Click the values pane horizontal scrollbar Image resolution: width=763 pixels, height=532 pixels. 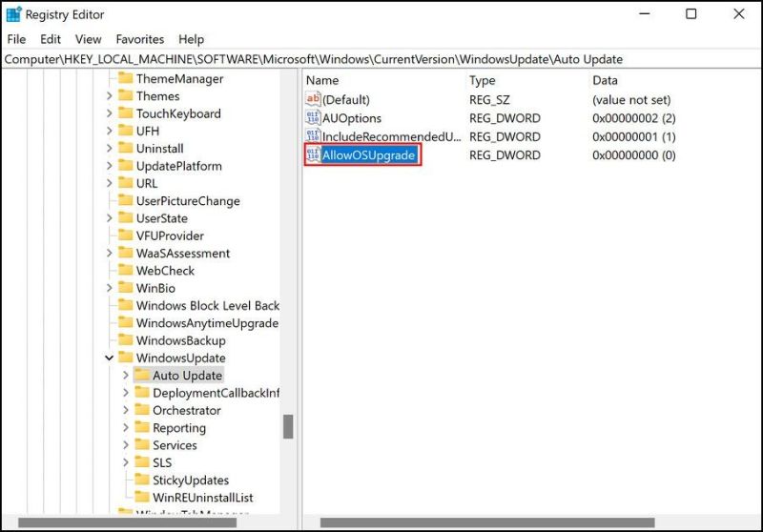tap(486, 522)
